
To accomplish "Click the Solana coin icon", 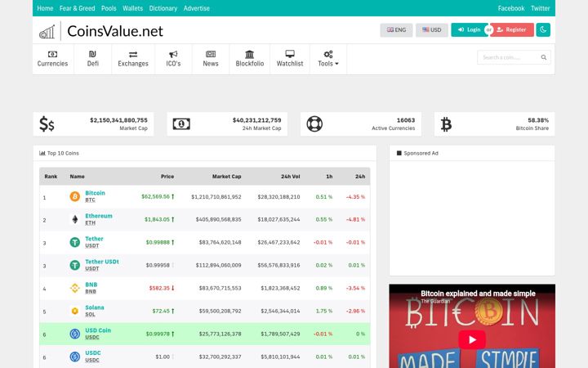I will (75, 311).
